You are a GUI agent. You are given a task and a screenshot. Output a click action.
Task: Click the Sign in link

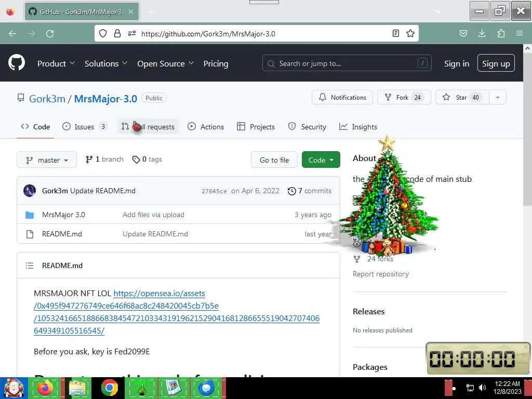457,63
